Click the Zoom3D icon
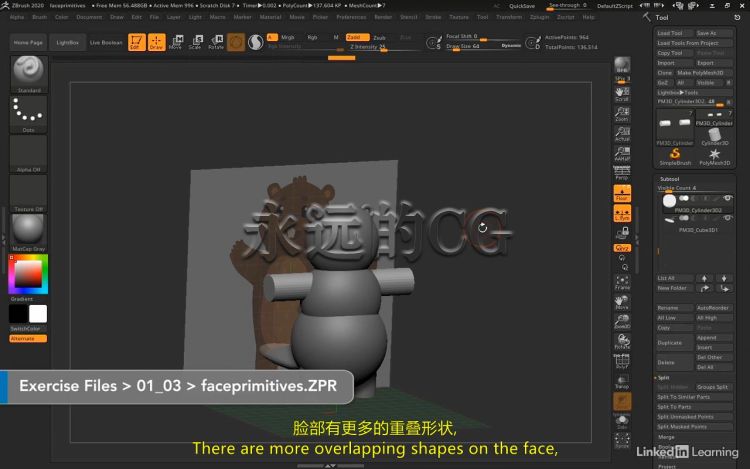Image resolution: width=750 pixels, height=469 pixels. 622,322
